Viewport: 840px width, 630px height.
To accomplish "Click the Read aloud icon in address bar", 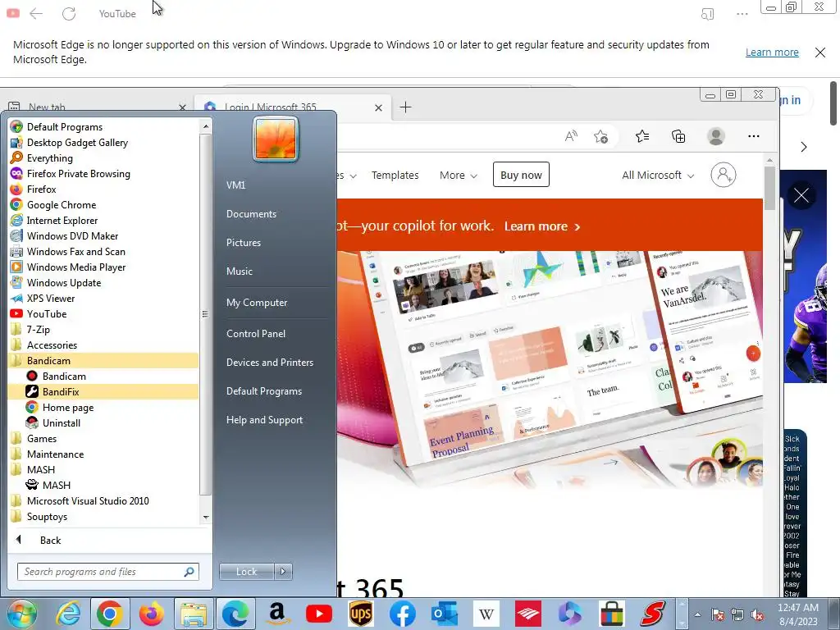I will tap(571, 136).
